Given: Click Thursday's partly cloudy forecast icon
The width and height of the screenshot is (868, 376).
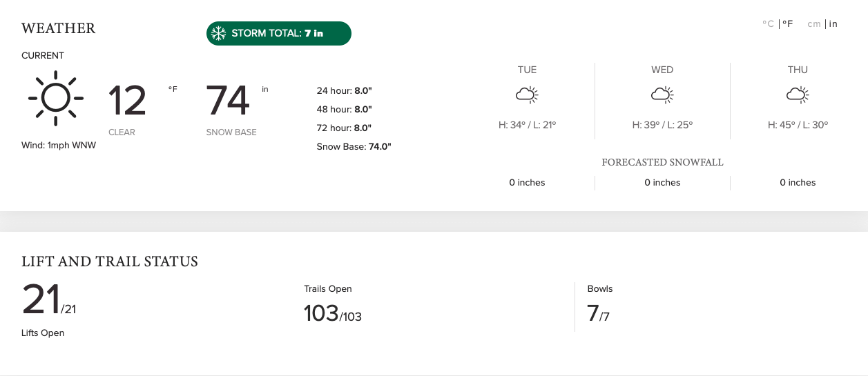Looking at the screenshot, I should tap(798, 95).
